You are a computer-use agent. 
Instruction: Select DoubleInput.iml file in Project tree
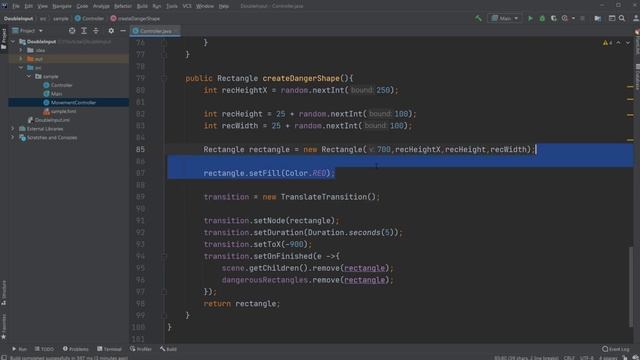pyautogui.click(x=52, y=120)
